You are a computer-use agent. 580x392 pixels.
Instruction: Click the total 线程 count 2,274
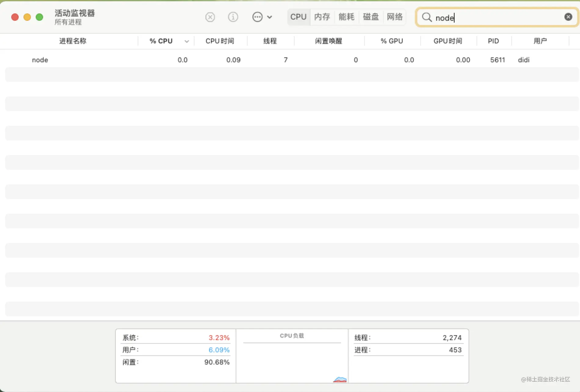coord(452,338)
